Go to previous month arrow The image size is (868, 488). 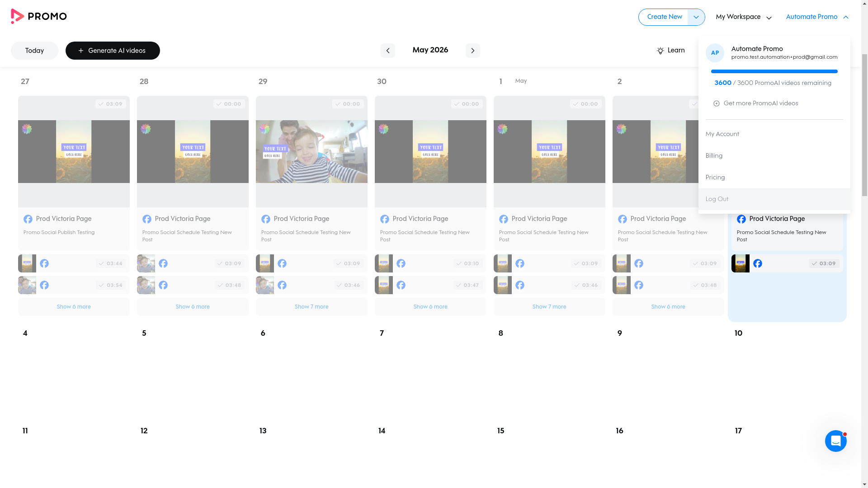tap(387, 51)
